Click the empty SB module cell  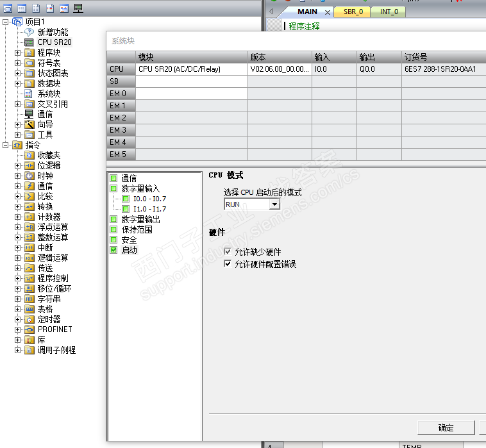[x=192, y=81]
